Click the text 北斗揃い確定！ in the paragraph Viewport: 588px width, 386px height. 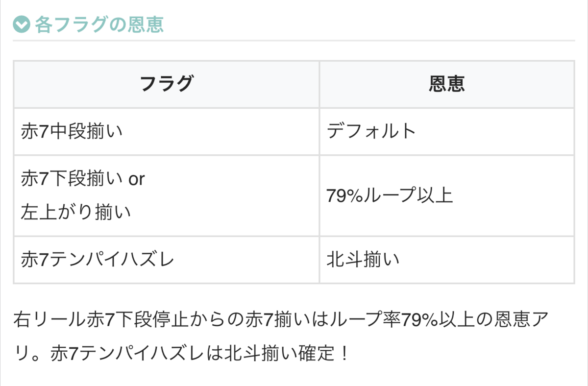286,353
